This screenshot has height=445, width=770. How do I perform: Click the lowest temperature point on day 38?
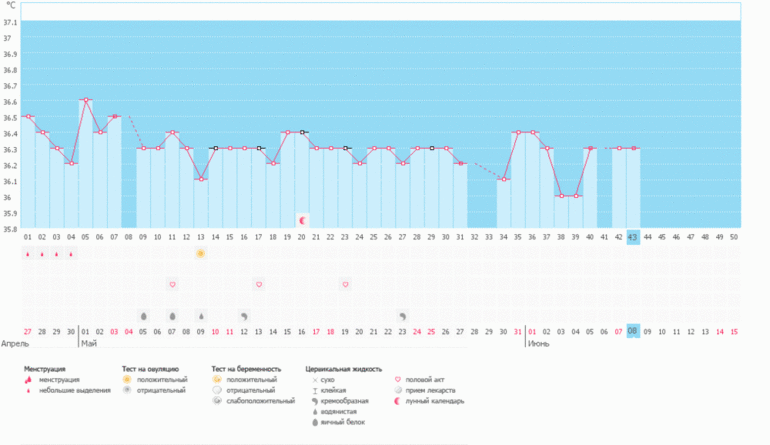pyautogui.click(x=561, y=196)
